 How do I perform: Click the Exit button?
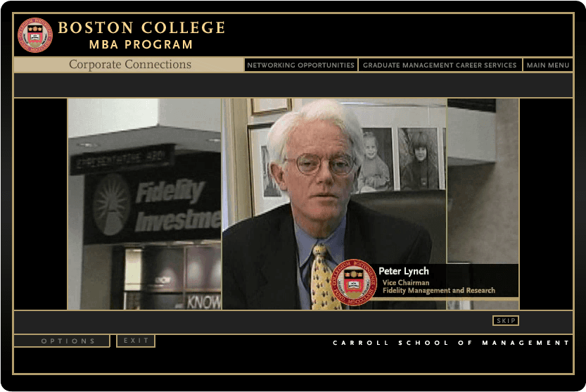pos(136,341)
